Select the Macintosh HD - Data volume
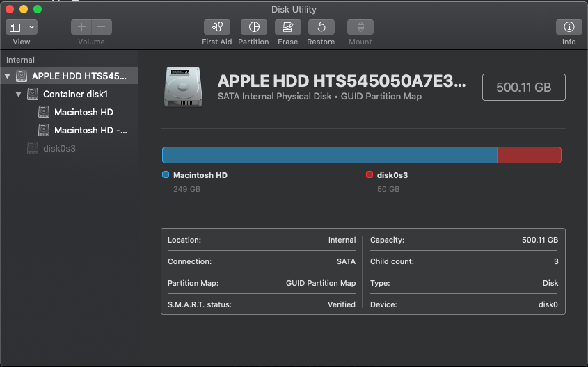 point(69,130)
